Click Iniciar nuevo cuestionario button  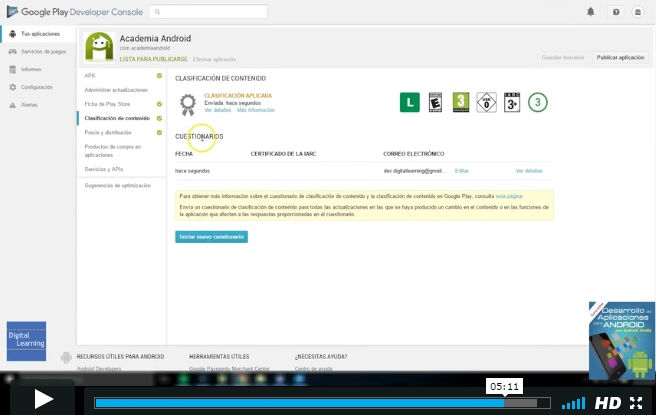pos(211,237)
